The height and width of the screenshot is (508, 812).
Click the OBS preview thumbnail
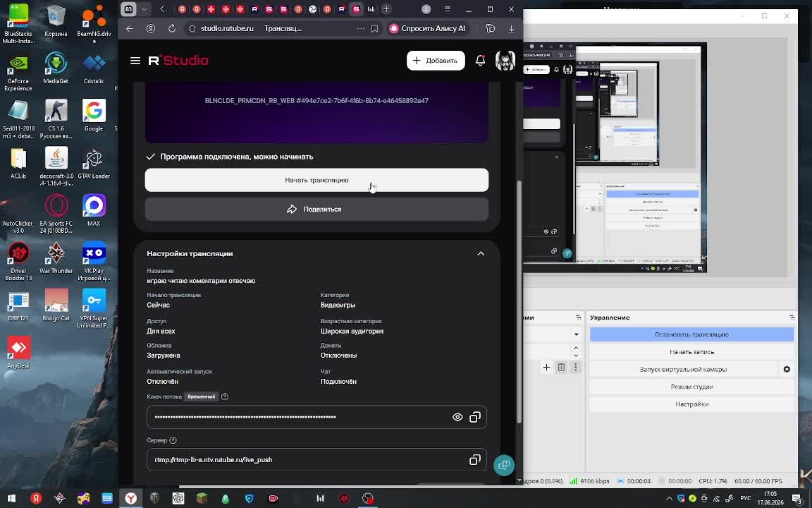(615, 157)
